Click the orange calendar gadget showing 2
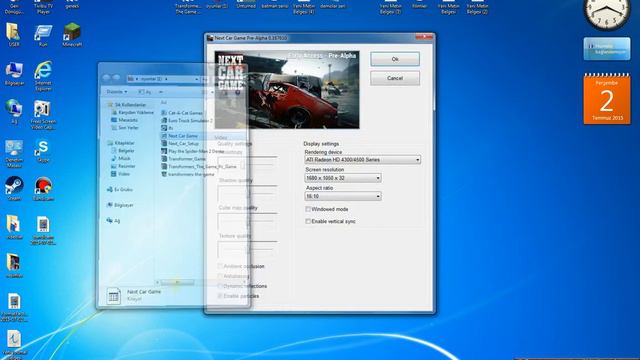 tap(607, 99)
